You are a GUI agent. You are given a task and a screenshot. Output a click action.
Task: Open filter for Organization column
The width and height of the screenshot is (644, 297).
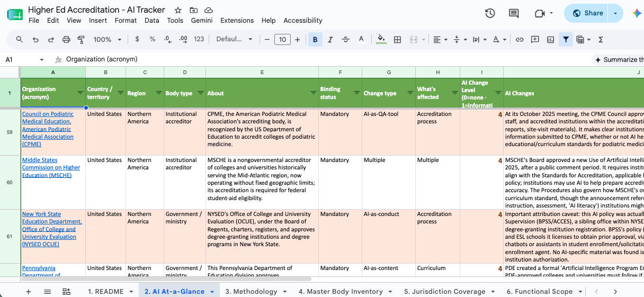[80, 93]
